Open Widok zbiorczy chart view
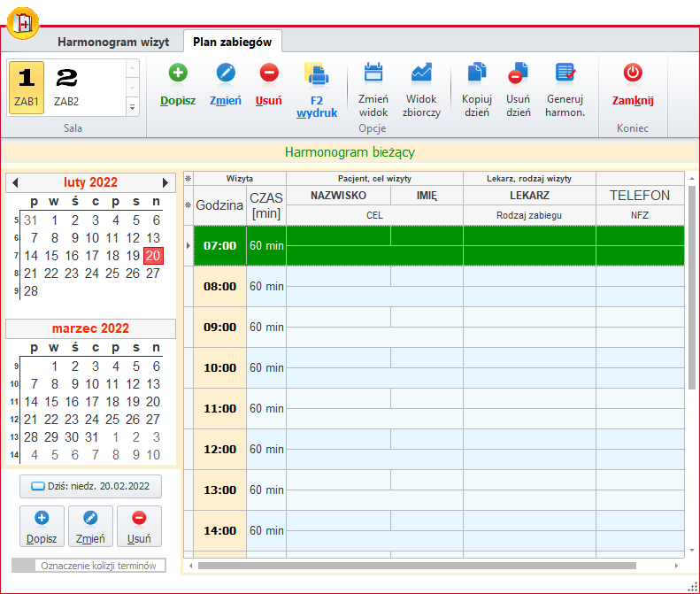Image resolution: width=700 pixels, height=594 pixels. point(422,73)
